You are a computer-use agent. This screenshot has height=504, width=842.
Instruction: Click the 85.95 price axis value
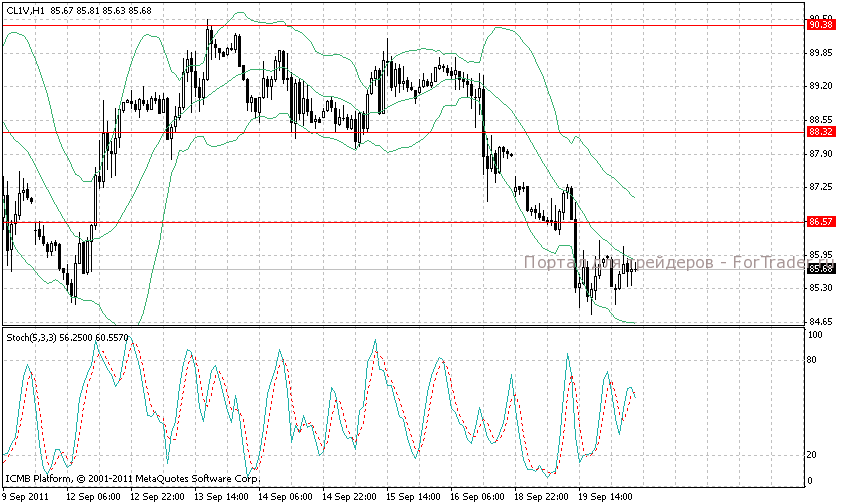tap(821, 254)
